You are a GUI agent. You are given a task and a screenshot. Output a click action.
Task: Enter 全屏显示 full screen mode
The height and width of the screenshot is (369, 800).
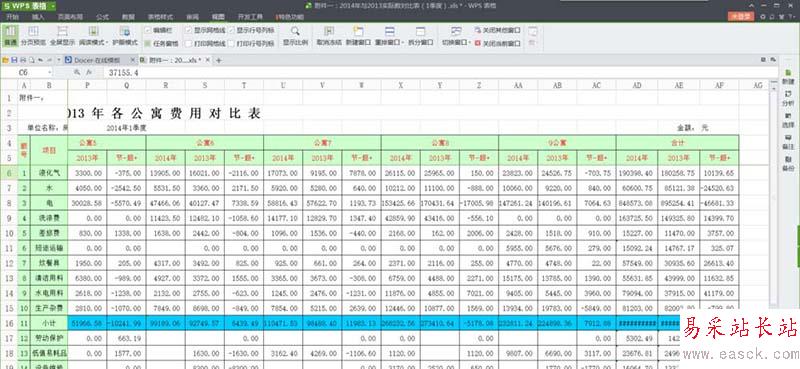pyautogui.click(x=62, y=35)
